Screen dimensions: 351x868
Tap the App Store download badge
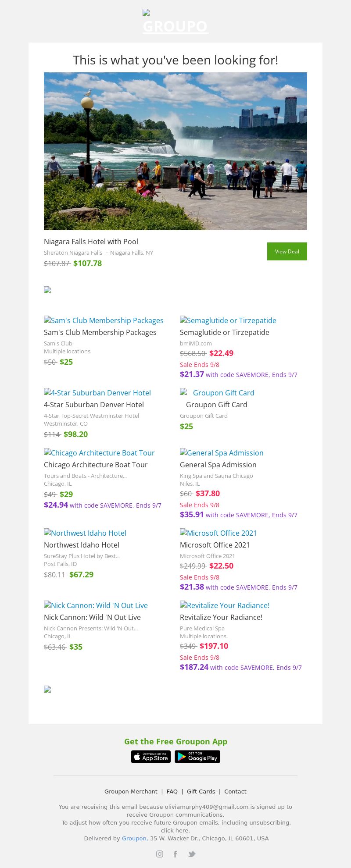click(150, 757)
